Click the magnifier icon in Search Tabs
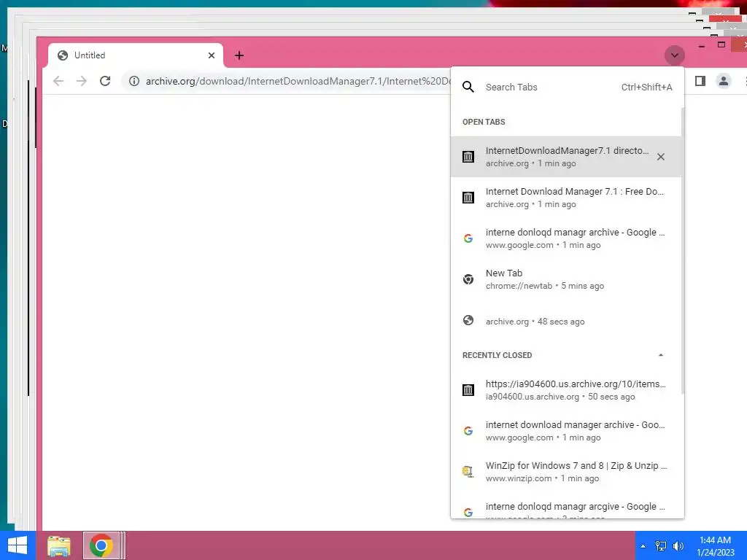The width and height of the screenshot is (747, 560). coord(468,87)
